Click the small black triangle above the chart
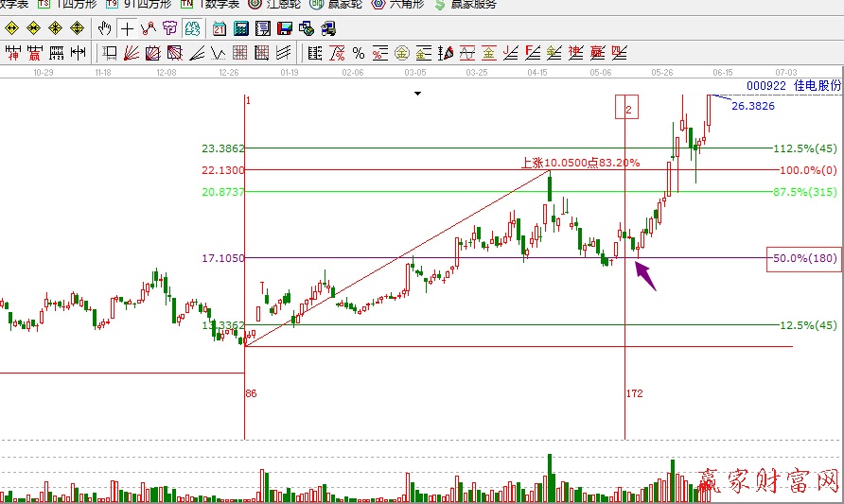 [x=416, y=94]
